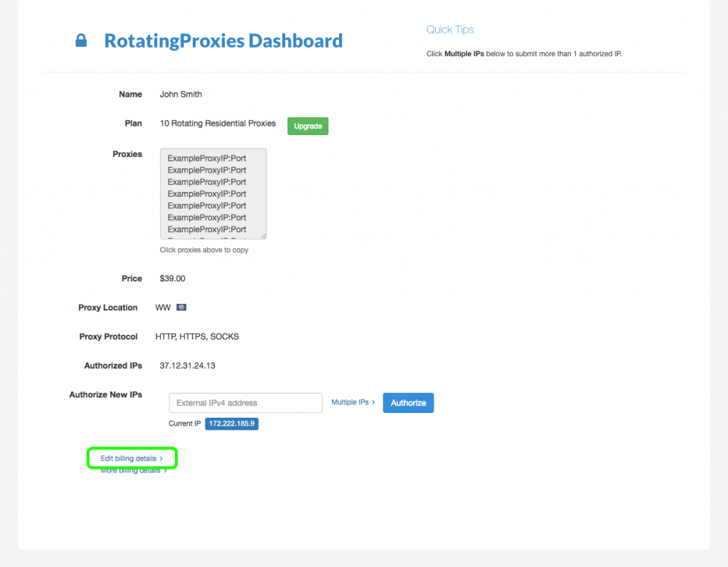728x567 pixels.
Task: Open the More billing details link
Action: 134,471
